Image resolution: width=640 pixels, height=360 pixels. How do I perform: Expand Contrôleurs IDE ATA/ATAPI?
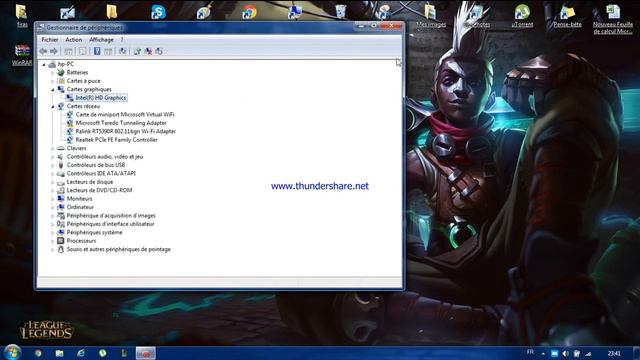coord(53,173)
